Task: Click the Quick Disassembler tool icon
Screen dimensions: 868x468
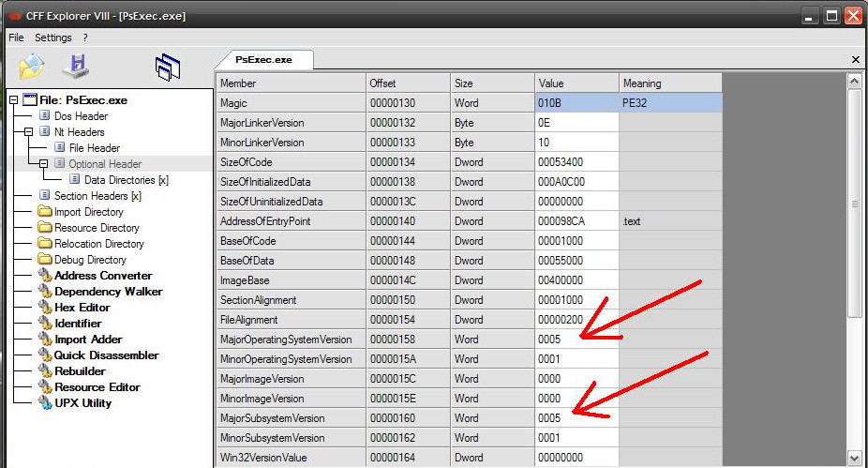Action: click(45, 355)
